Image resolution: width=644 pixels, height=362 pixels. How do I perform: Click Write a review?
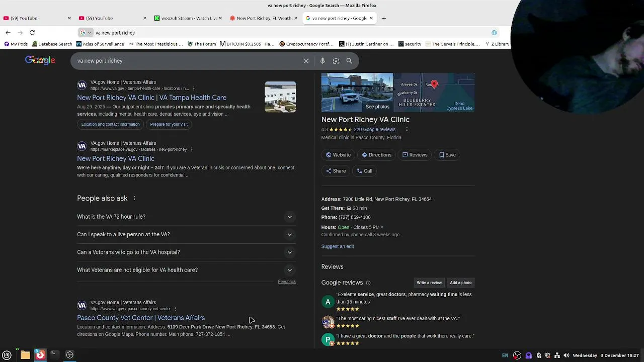pyautogui.click(x=429, y=283)
